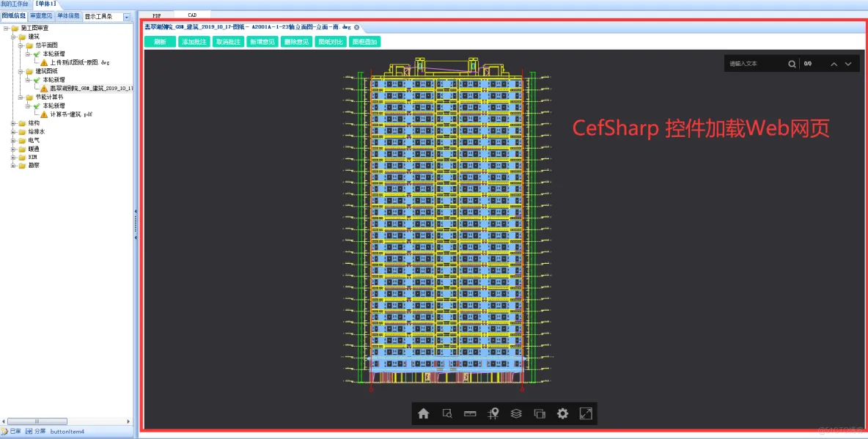Screen dimensions: 868x439
Task: Open the layers panel icon
Action: tap(516, 413)
